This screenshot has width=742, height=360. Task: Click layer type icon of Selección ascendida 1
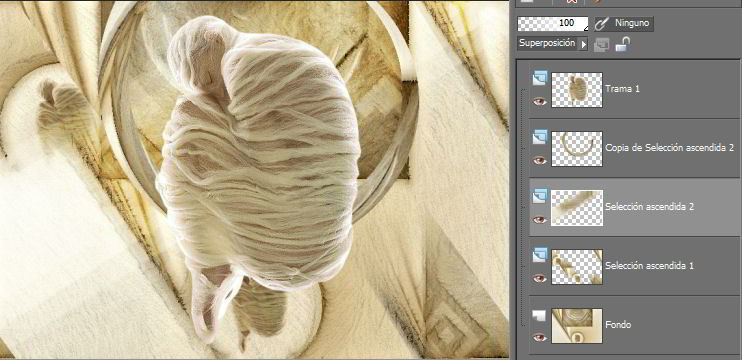coord(539,255)
